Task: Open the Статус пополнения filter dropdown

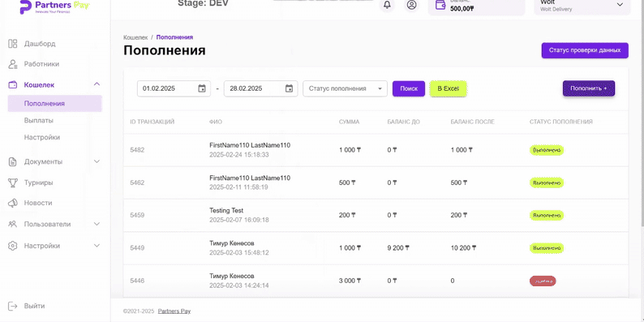Action: pos(345,88)
